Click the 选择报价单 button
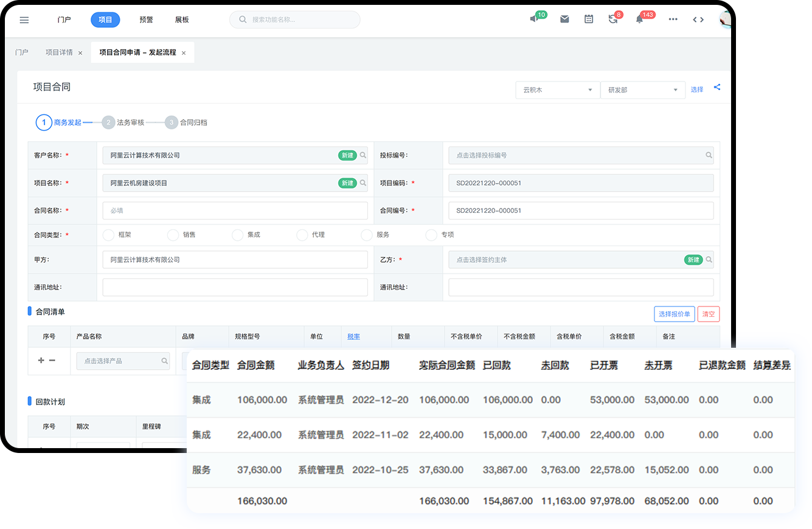 (x=674, y=314)
